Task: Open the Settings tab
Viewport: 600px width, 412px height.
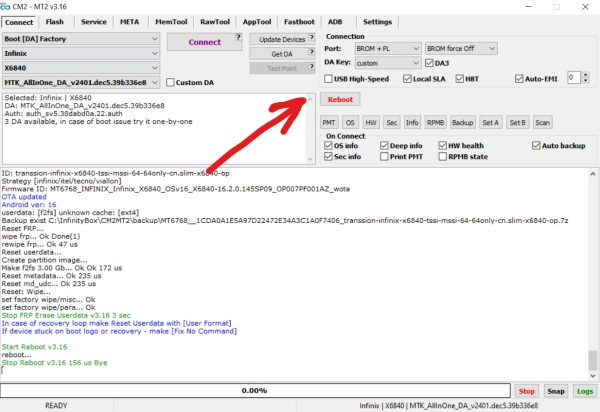Action: click(377, 22)
